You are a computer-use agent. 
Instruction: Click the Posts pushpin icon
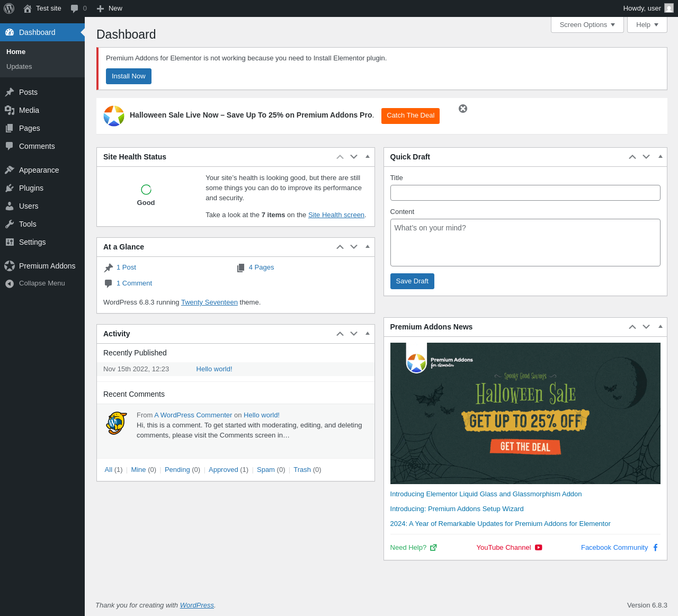(x=10, y=92)
